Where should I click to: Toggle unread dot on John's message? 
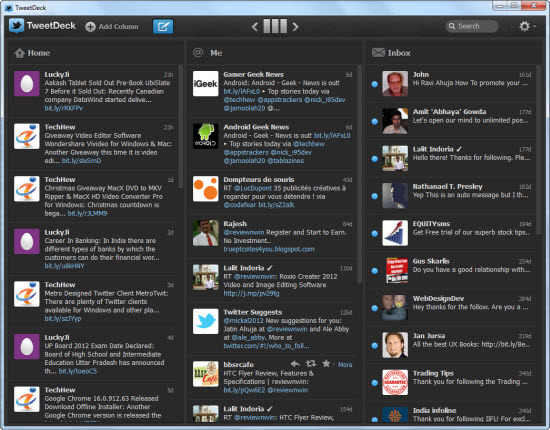[x=375, y=84]
